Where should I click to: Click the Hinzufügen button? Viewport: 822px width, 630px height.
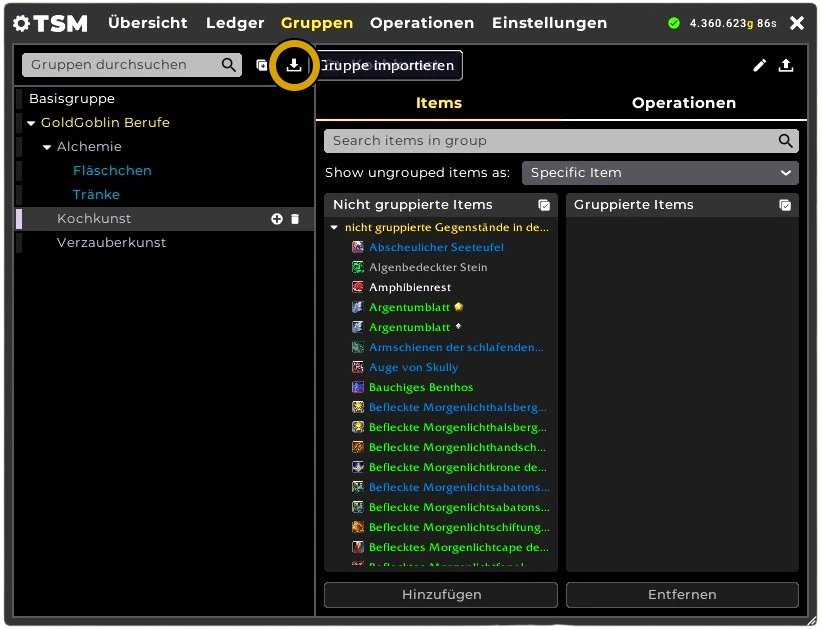441,595
